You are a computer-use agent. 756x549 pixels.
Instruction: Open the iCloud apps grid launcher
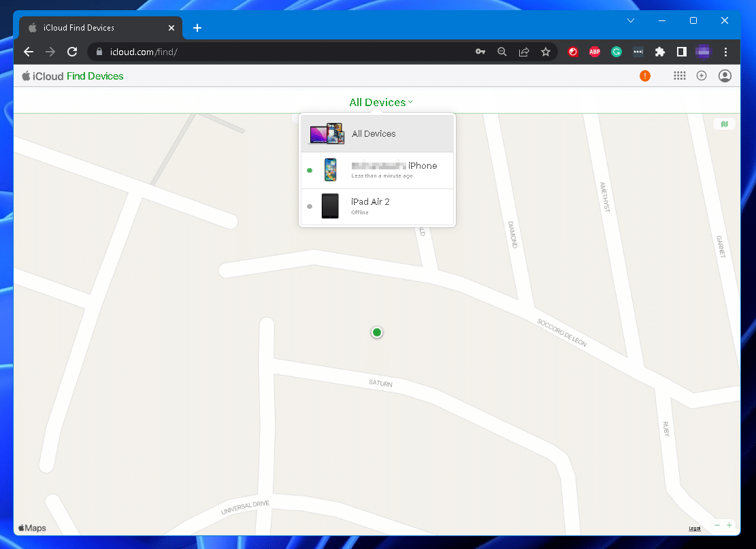pyautogui.click(x=679, y=76)
